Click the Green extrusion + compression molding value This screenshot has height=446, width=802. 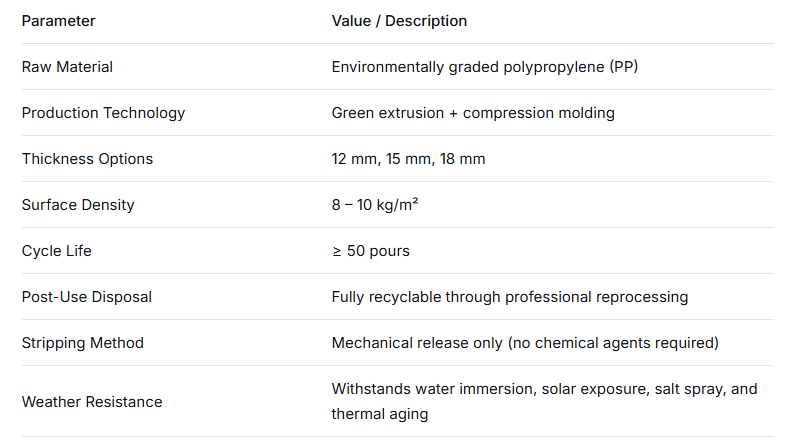473,113
